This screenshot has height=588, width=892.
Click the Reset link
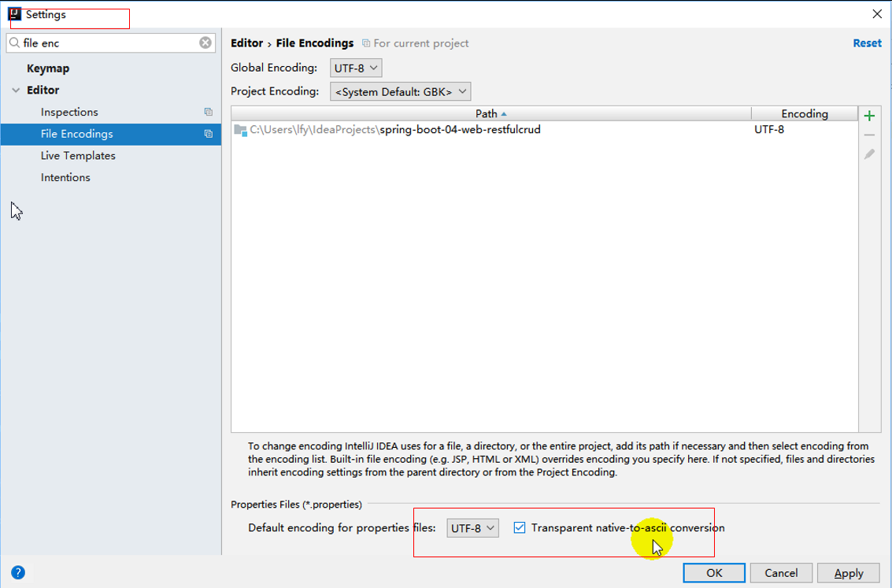[x=867, y=43]
